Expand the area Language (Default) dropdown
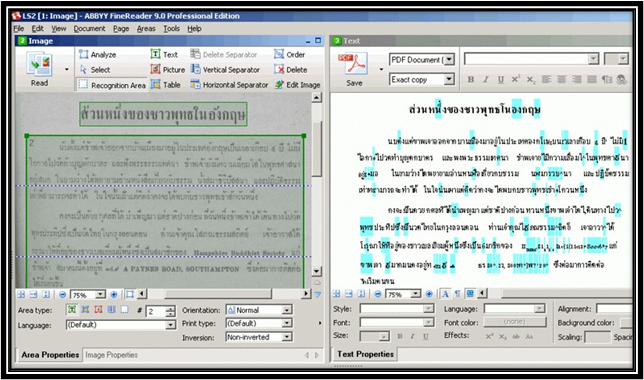The image size is (644, 380). pos(170,325)
